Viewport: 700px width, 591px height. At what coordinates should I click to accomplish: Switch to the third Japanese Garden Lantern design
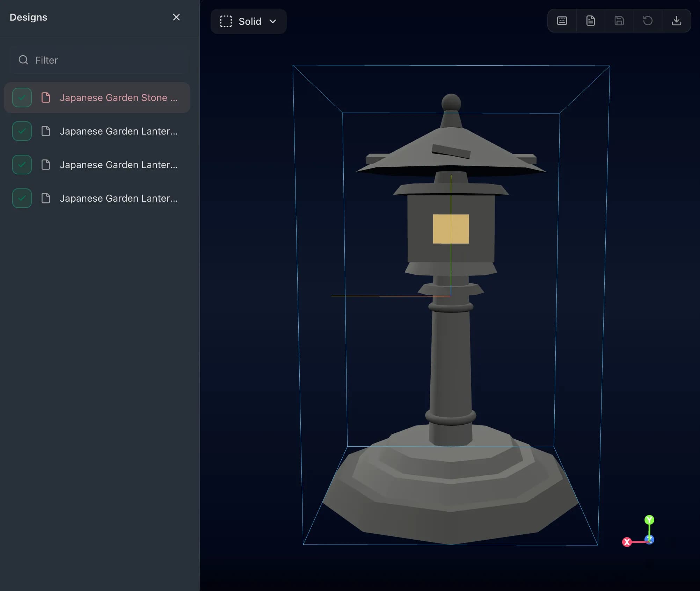point(119,165)
